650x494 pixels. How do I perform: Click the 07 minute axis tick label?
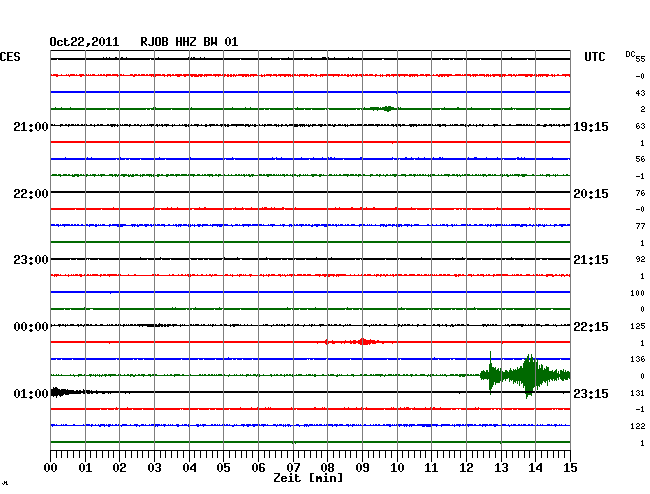coord(293,468)
